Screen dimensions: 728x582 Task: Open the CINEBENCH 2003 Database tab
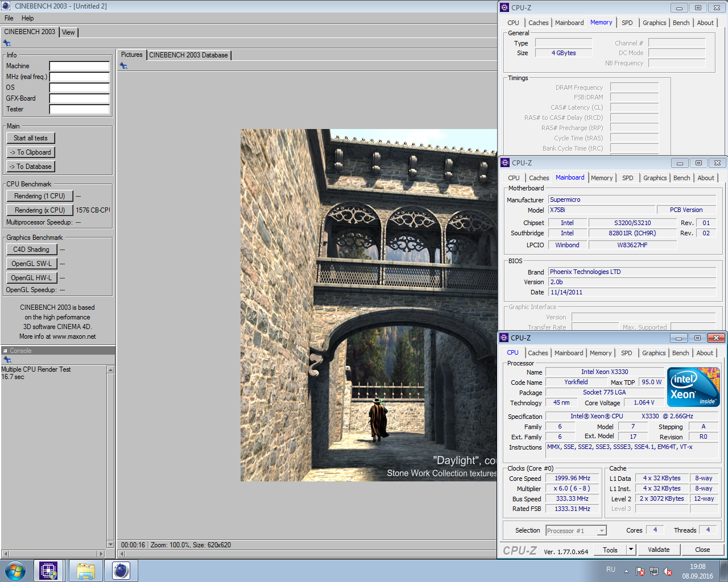point(188,55)
